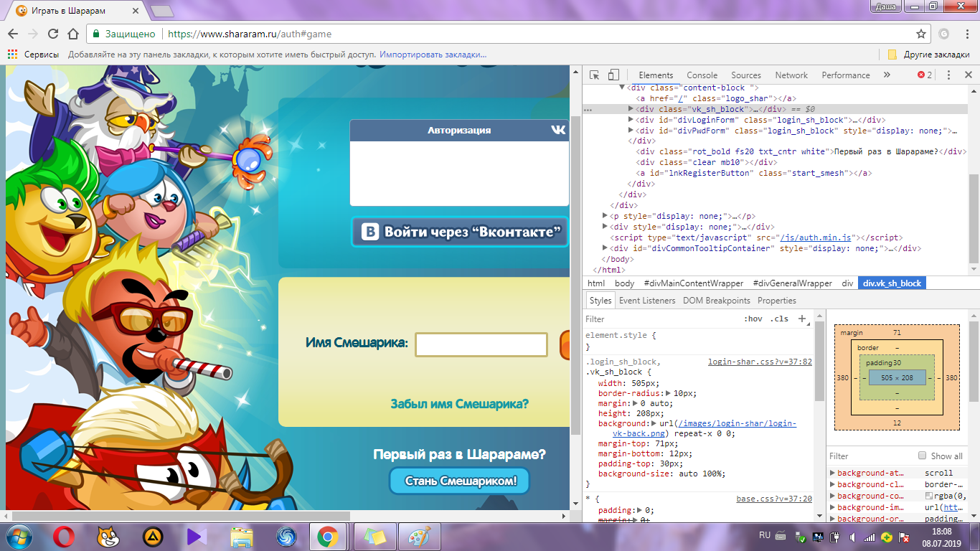Click the Styles Filter input
Image resolution: width=980 pixels, height=551 pixels.
pos(660,319)
